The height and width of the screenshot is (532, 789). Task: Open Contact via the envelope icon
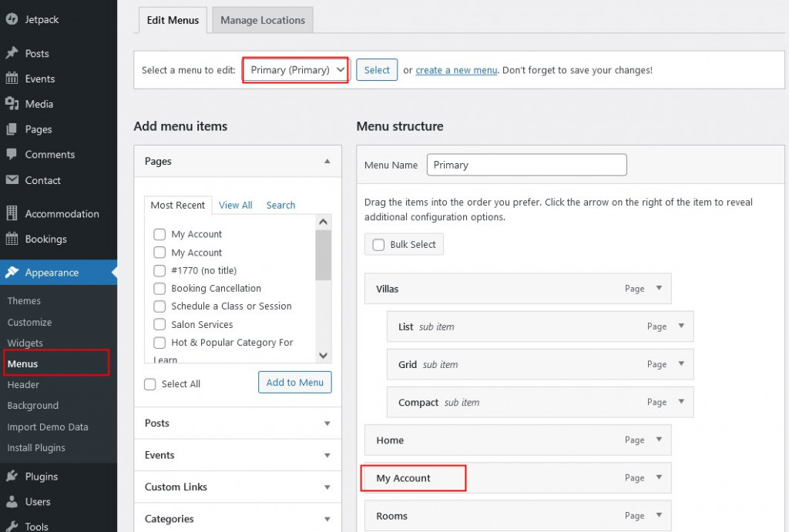(x=13, y=180)
